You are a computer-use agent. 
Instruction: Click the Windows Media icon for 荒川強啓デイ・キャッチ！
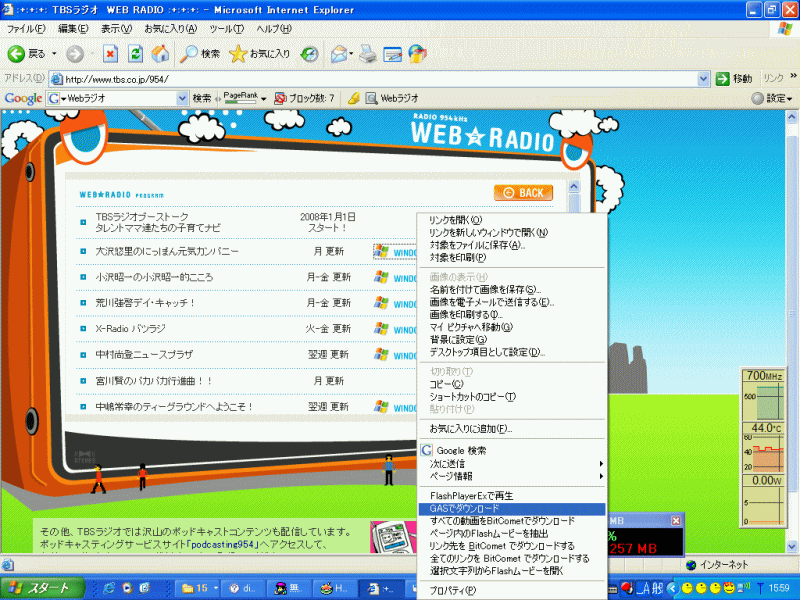[x=381, y=303]
